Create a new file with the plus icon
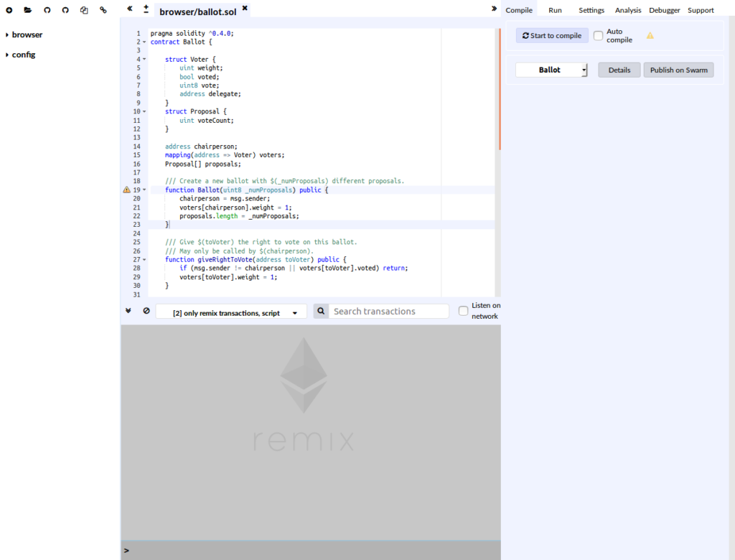The height and width of the screenshot is (560, 735). coord(9,10)
